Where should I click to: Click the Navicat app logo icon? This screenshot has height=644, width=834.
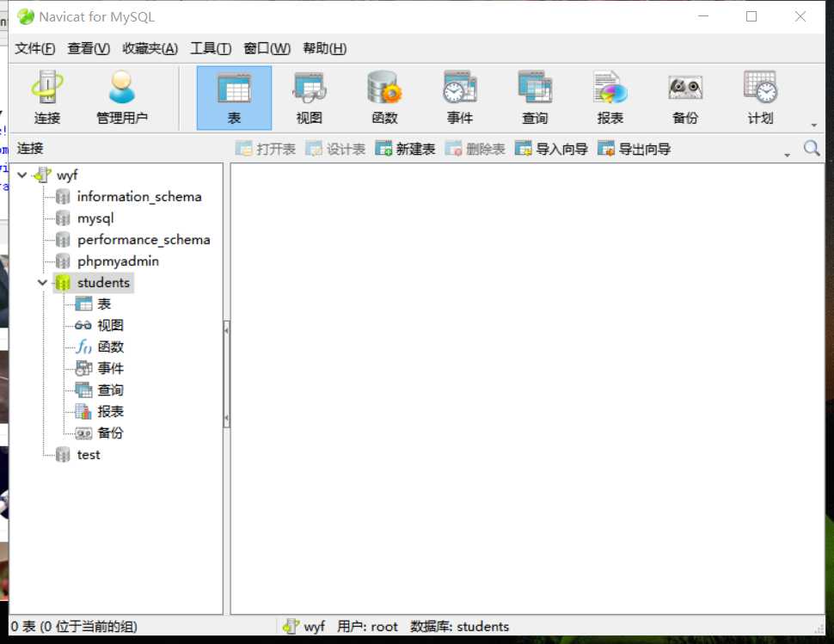(25, 16)
